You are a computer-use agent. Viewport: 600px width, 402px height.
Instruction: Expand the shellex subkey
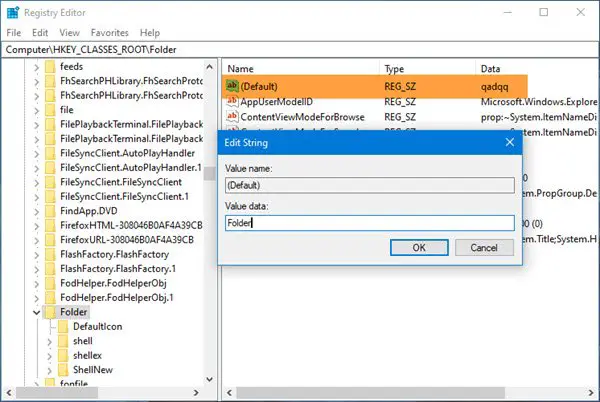(49, 356)
